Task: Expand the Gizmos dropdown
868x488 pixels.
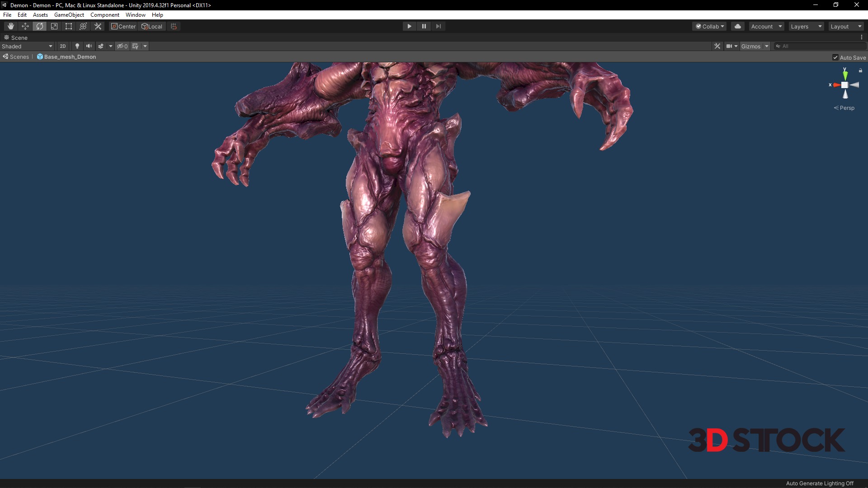Action: click(x=766, y=46)
